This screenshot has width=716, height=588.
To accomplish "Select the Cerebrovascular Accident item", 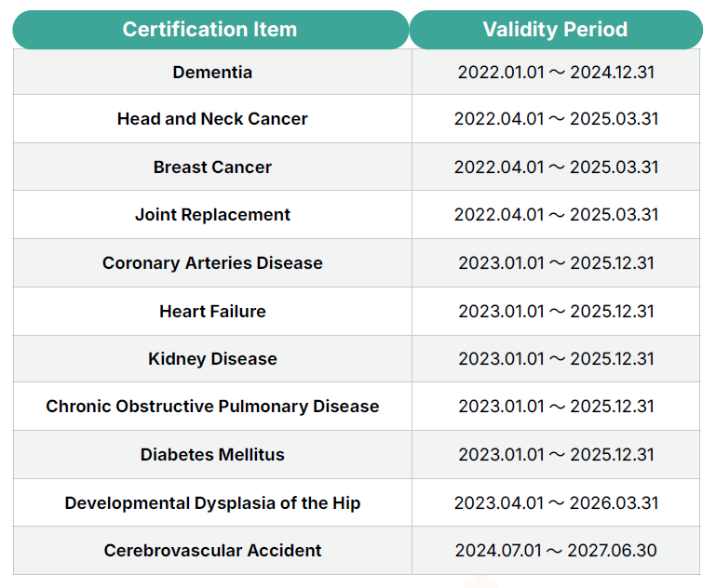I will click(x=212, y=551).
